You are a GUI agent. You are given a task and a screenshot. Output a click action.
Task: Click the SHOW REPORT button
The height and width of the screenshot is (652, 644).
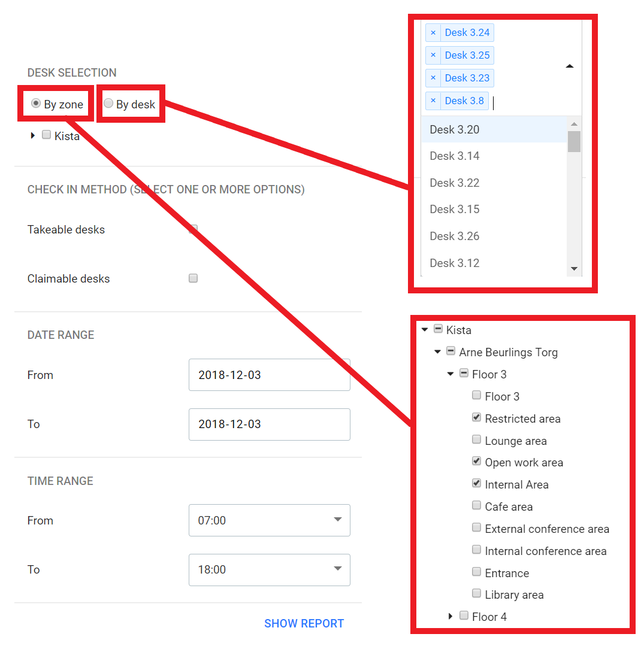tap(304, 623)
